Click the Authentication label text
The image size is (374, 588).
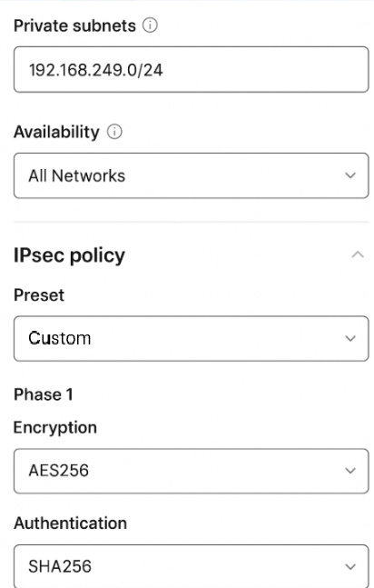coord(71,523)
